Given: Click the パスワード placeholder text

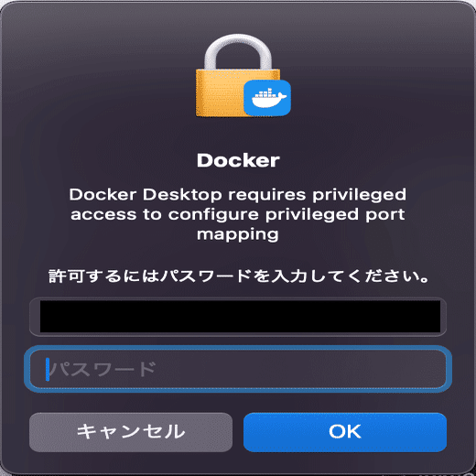Looking at the screenshot, I should [x=103, y=369].
